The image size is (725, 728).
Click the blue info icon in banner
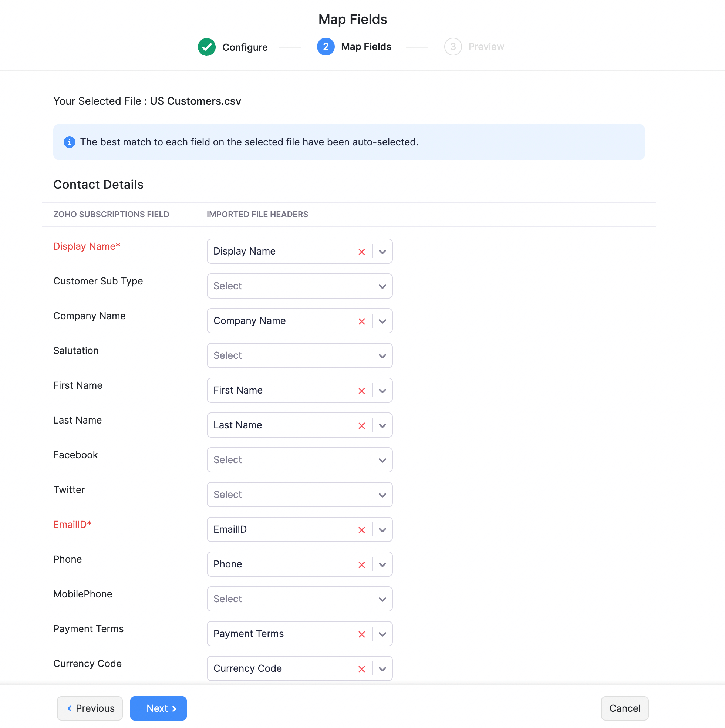coord(69,142)
